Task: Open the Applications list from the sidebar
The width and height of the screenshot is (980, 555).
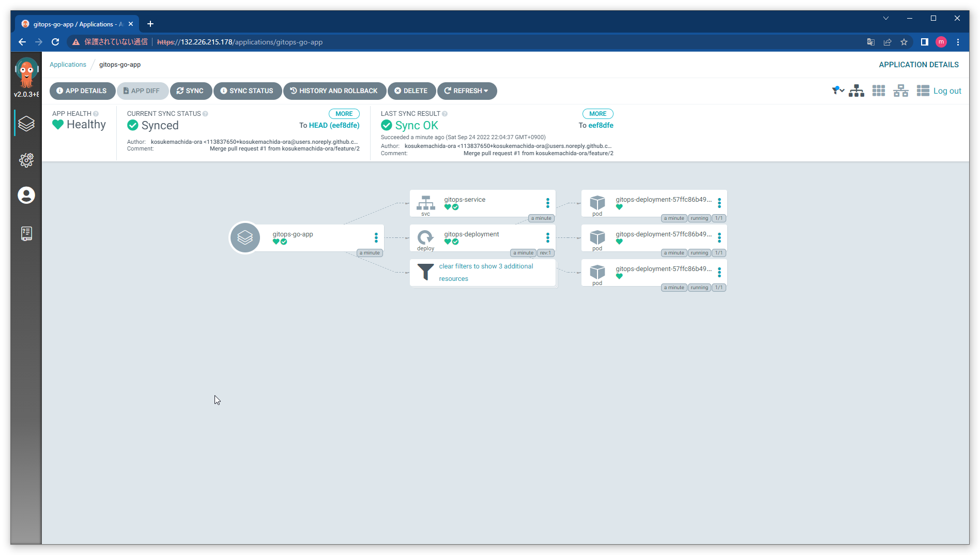Action: [x=26, y=123]
